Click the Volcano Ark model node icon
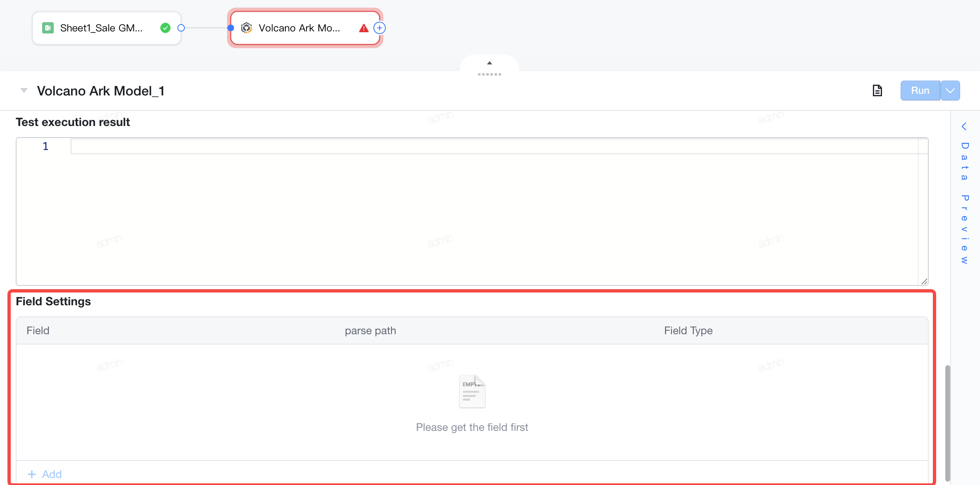 click(246, 28)
